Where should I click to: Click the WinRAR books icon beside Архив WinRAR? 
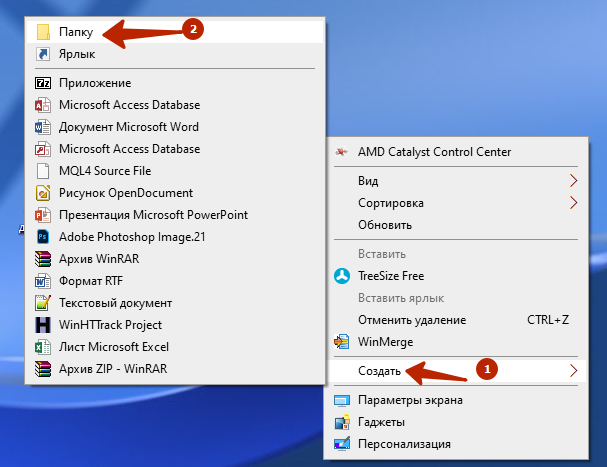43,259
